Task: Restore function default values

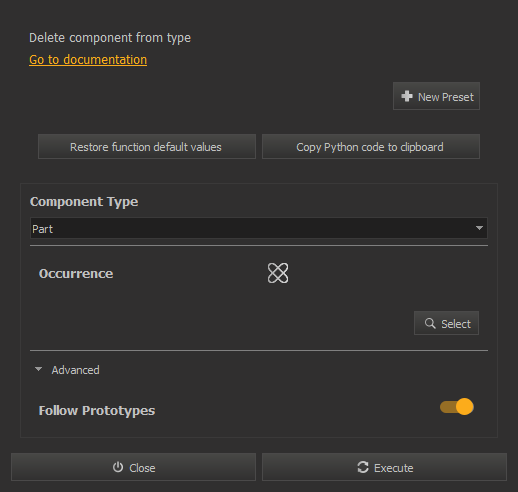Action: click(147, 147)
